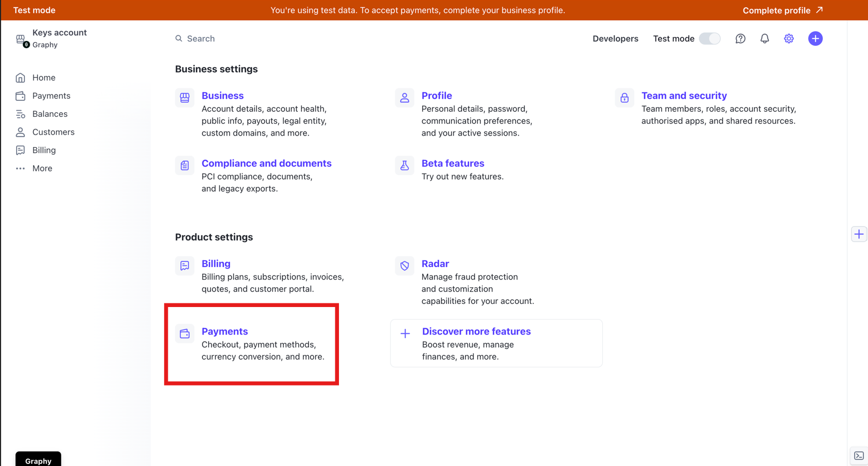
Task: Click the blue plus create button
Action: [815, 38]
